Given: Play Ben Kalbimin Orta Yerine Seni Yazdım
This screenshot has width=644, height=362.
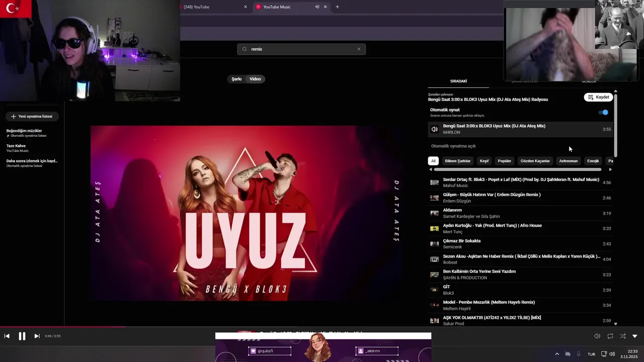Looking at the screenshot, I should tap(520, 275).
